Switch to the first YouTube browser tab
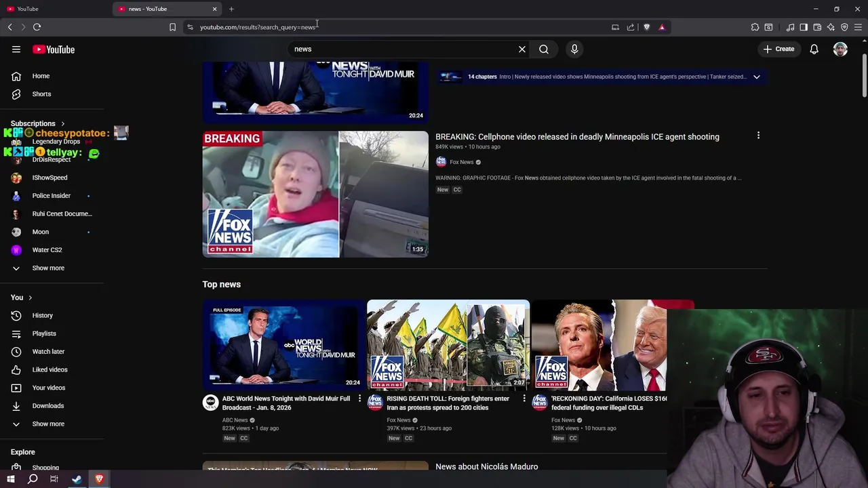 pos(56,9)
